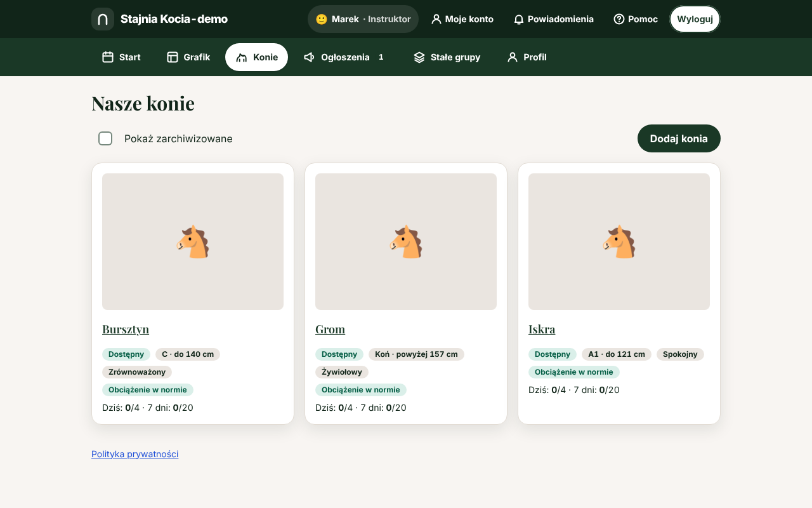The height and width of the screenshot is (508, 812).
Task: Click the layout icon next to Grafik
Action: pyautogui.click(x=173, y=57)
